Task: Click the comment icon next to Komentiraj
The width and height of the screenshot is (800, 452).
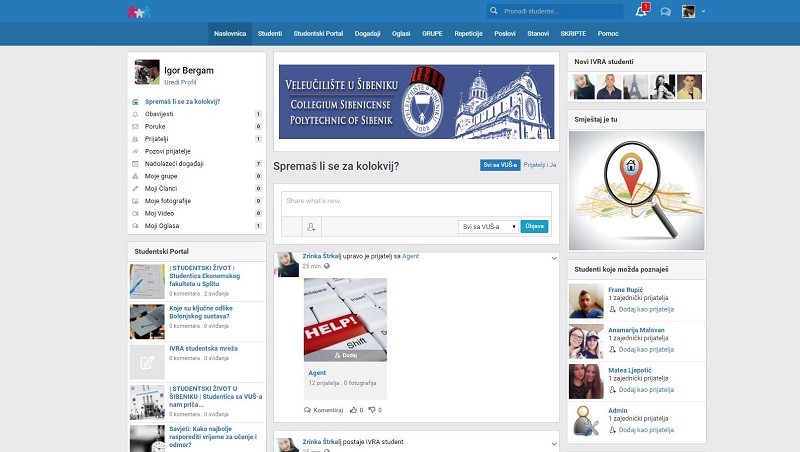Action: 307,409
